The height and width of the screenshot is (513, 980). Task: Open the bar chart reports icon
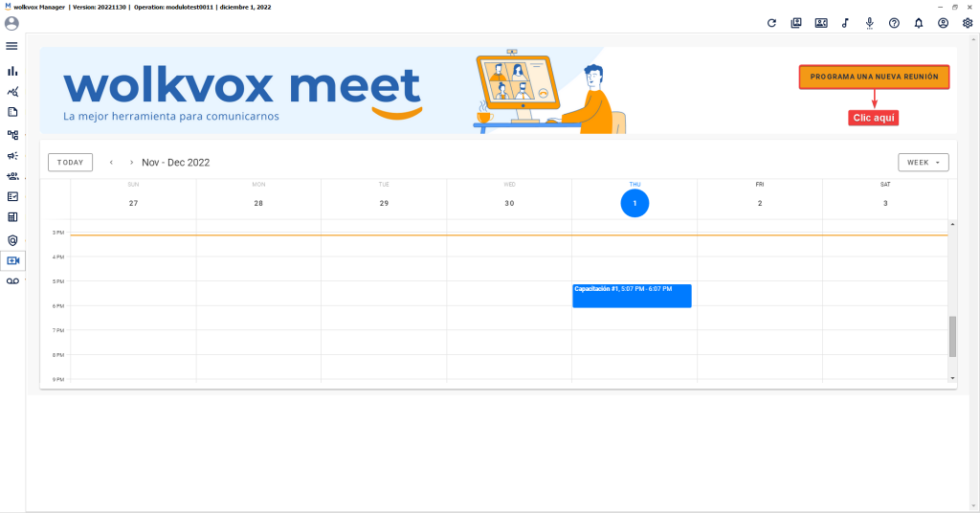pyautogui.click(x=12, y=71)
